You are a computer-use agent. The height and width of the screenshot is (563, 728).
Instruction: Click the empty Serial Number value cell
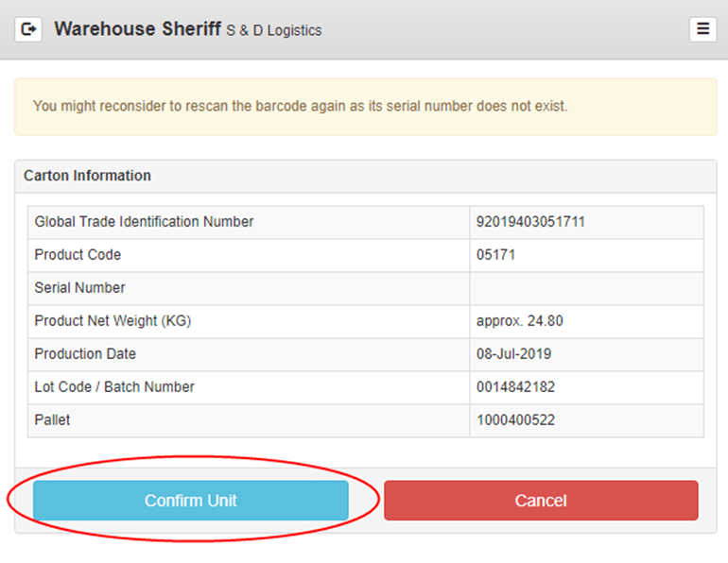tap(586, 288)
